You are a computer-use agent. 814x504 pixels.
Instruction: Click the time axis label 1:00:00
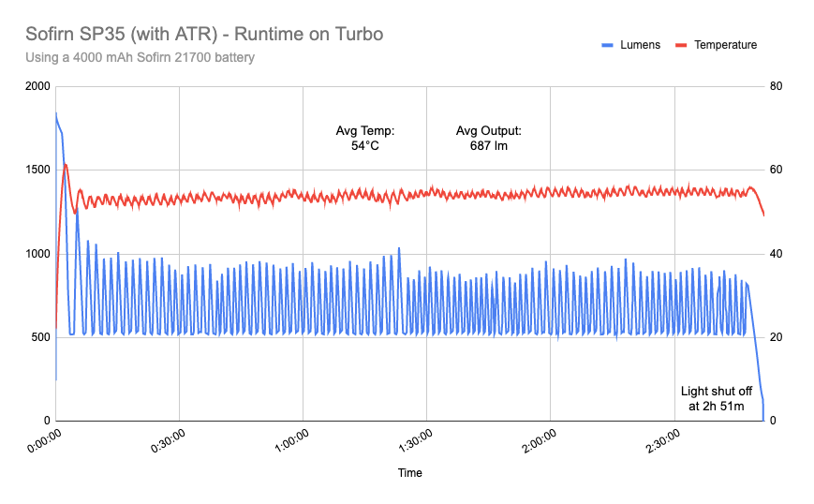coord(291,441)
